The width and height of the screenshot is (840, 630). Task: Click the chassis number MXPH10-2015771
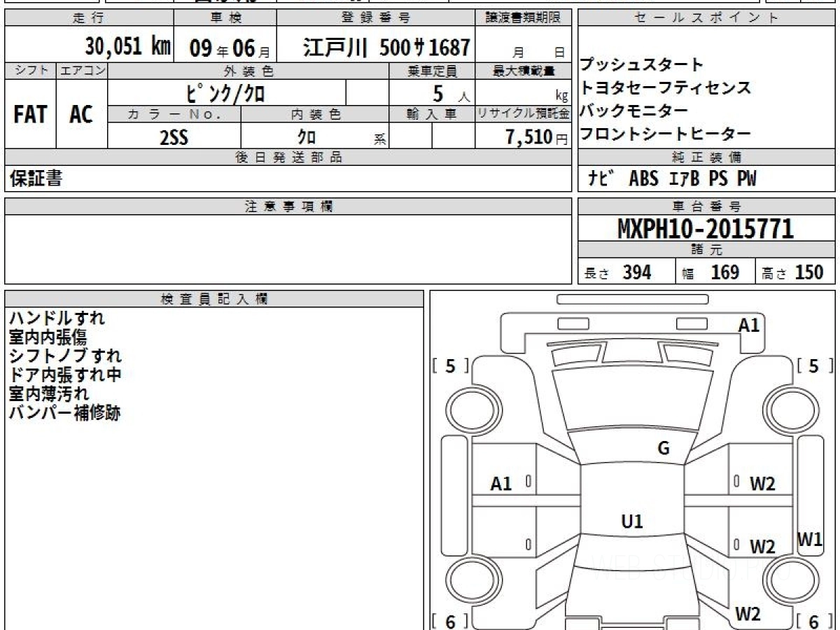pos(706,229)
